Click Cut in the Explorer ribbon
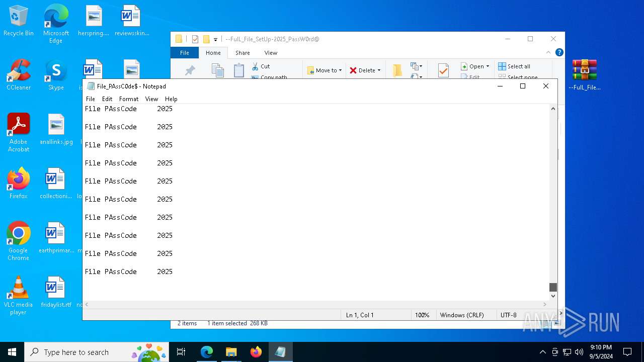644x362 pixels. (x=261, y=66)
